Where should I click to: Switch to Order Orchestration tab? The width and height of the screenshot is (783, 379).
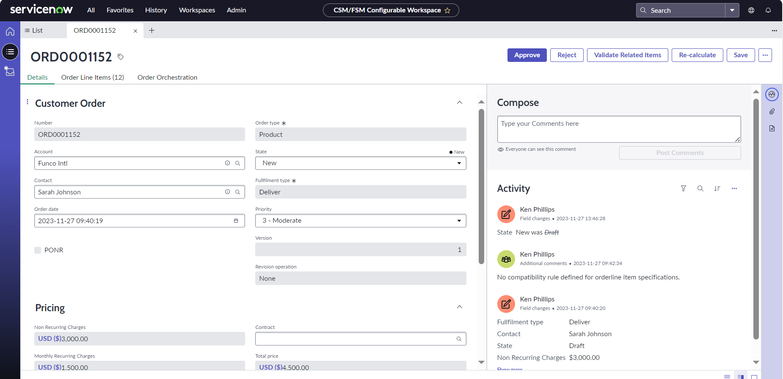click(x=167, y=77)
